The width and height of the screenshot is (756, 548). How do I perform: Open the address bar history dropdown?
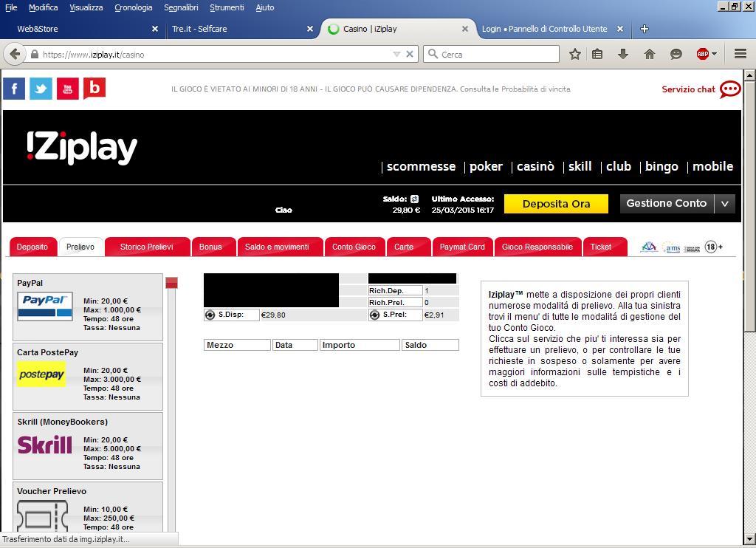[x=396, y=54]
